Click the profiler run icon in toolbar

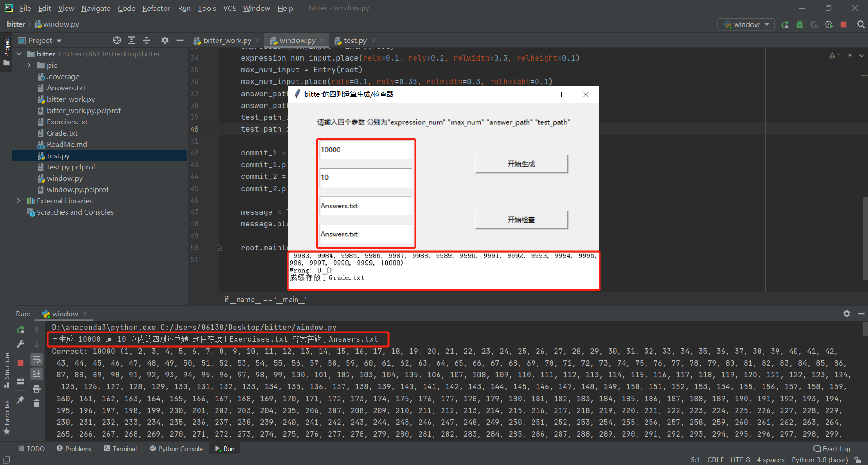point(829,25)
